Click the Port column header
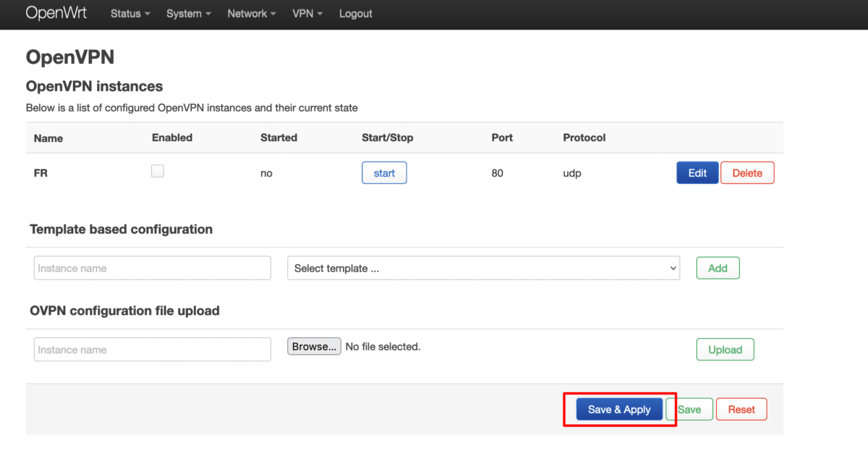Viewport: 868px width, 464px height. pos(502,138)
